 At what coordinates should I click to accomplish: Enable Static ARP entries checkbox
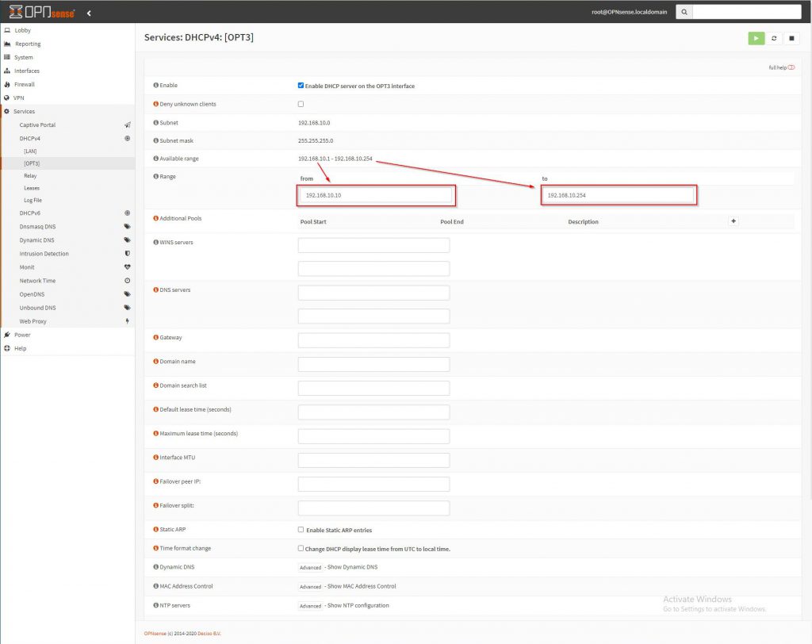301,530
